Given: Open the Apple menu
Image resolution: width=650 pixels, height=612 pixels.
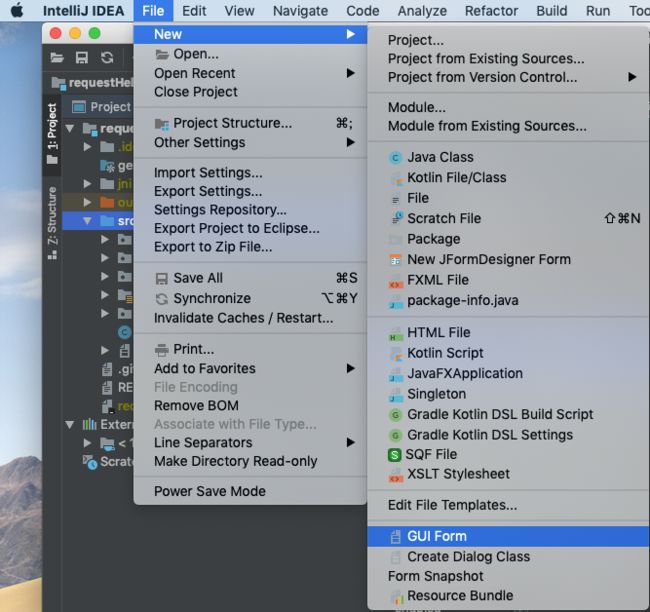Looking at the screenshot, I should 17,10.
